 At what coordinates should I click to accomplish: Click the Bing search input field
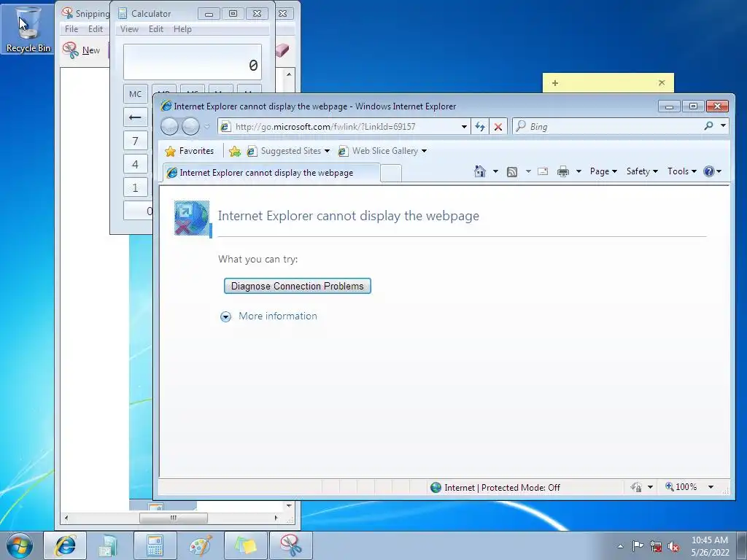pyautogui.click(x=614, y=126)
